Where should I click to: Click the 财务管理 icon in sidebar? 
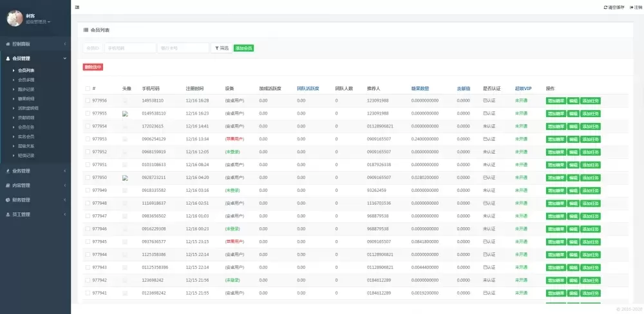[x=8, y=200]
